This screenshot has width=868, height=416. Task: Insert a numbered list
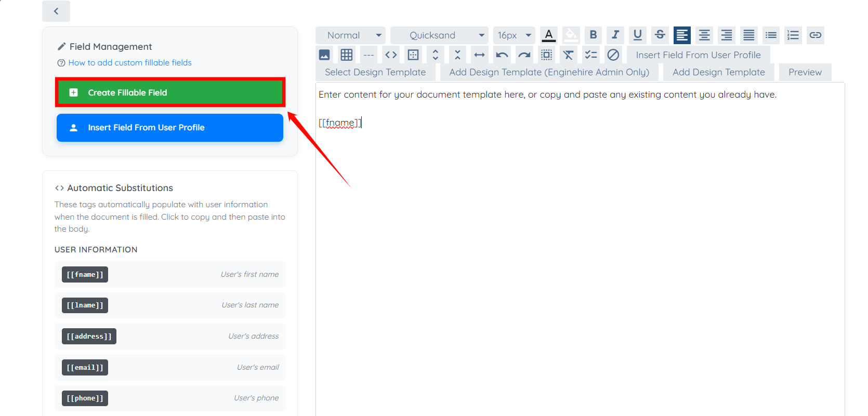coord(793,35)
